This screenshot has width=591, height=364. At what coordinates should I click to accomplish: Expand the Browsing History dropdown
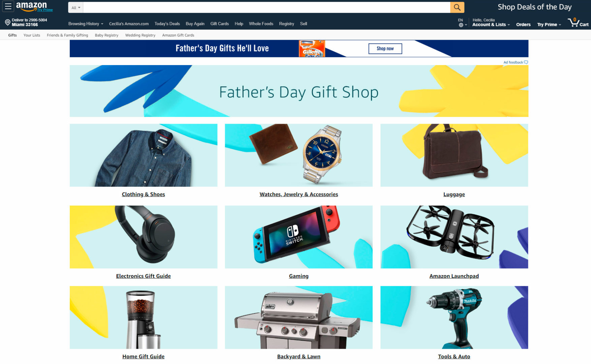coord(86,24)
